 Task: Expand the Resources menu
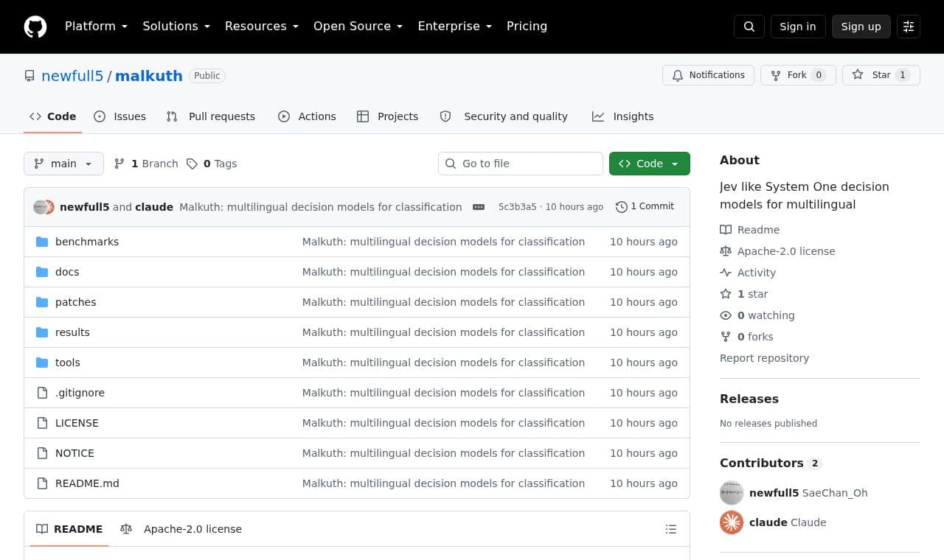(262, 27)
